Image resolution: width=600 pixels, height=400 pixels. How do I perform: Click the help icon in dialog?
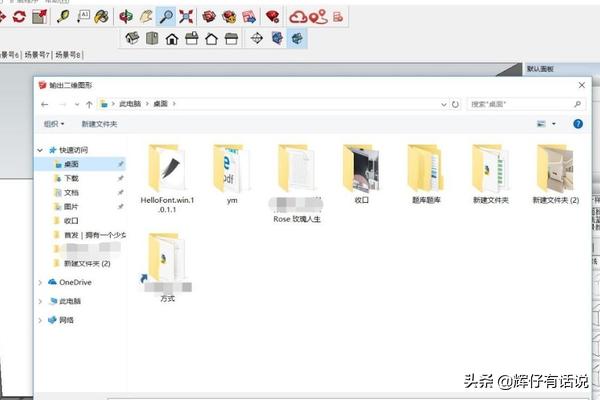(578, 124)
